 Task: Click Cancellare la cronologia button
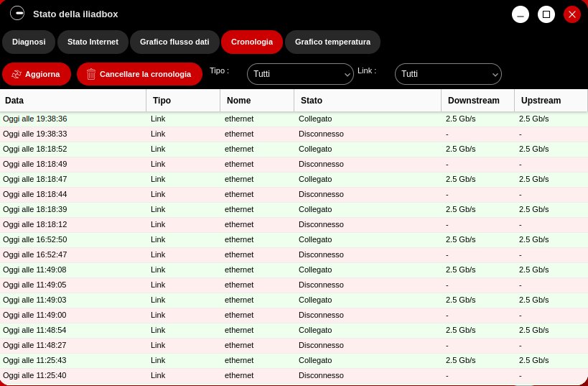coord(139,74)
